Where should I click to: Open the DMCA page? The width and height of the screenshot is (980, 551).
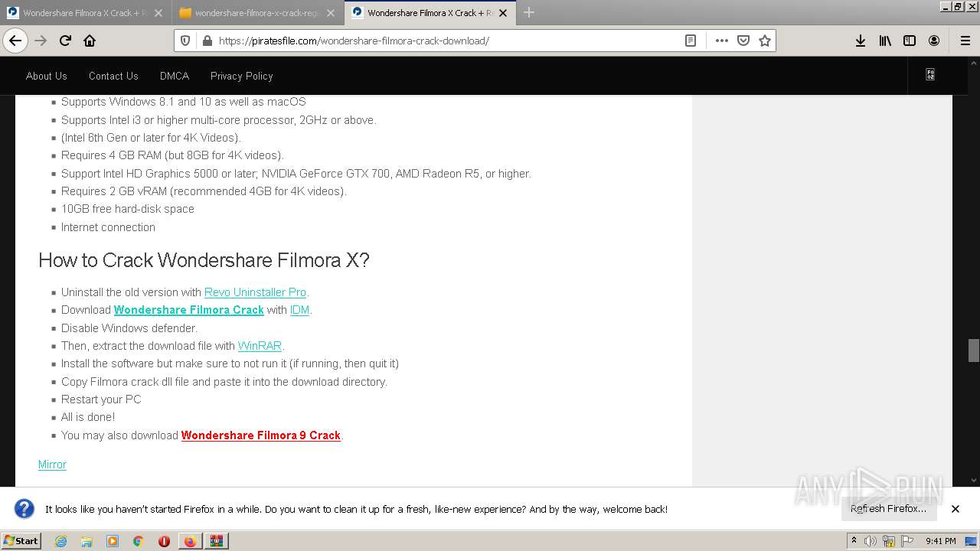(x=175, y=76)
